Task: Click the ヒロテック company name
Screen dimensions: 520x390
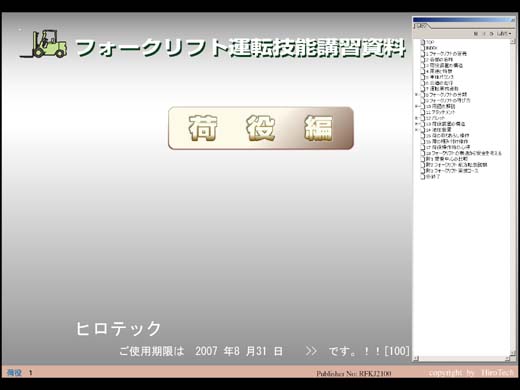Action: tap(119, 328)
